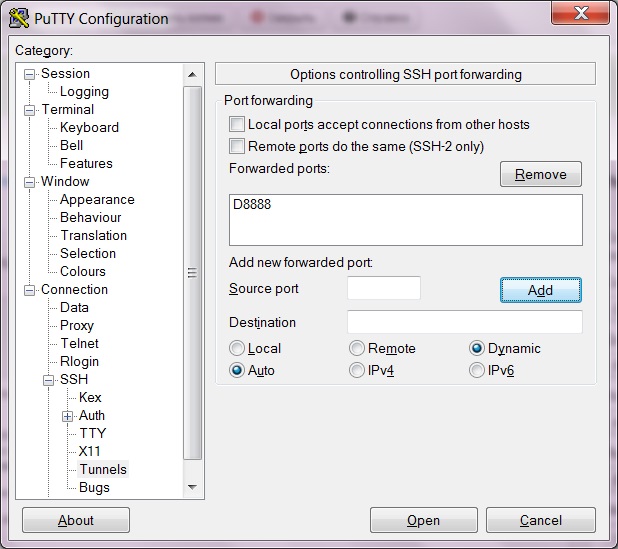
Task: Open the Selection category
Action: tap(88, 253)
